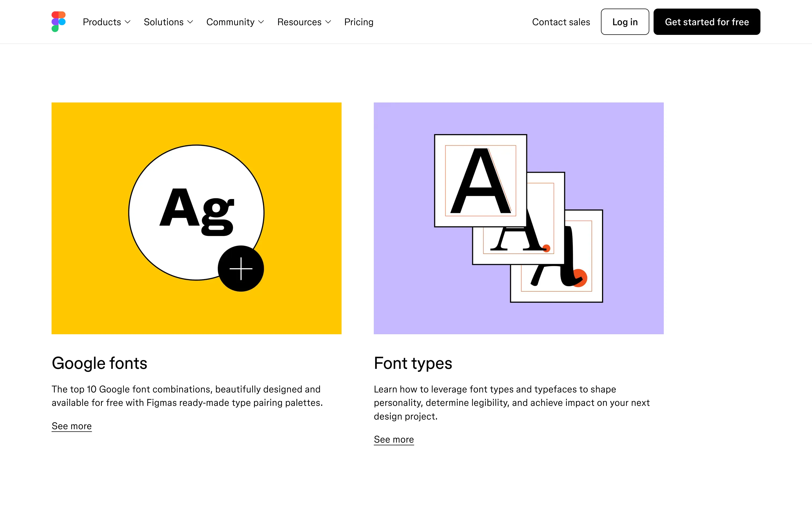The width and height of the screenshot is (812, 507).
Task: Click the Google fonts heading
Action: point(99,363)
